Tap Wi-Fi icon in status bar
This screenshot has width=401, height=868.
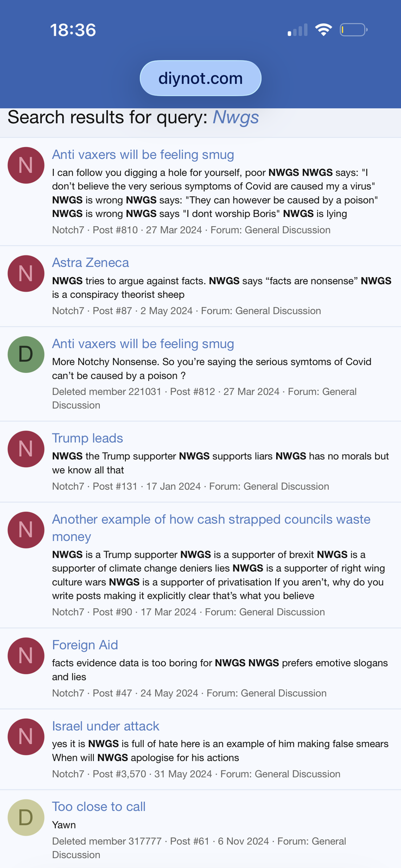click(323, 30)
